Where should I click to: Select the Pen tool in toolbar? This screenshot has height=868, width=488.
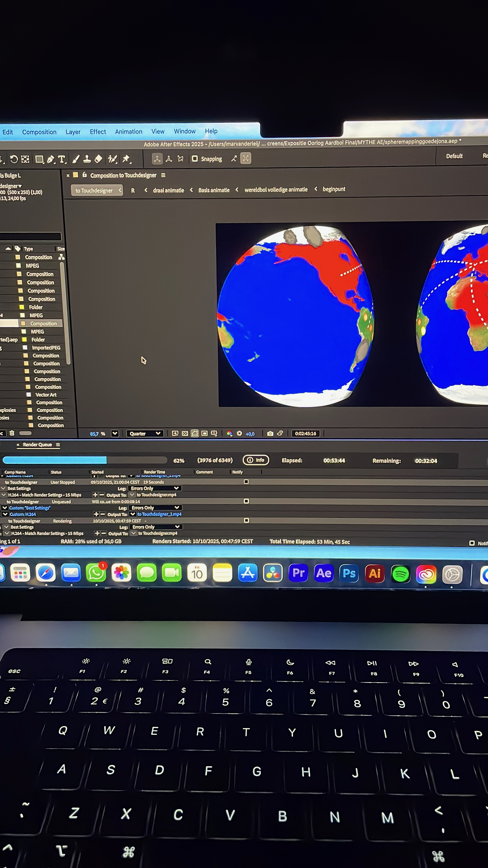point(51,159)
